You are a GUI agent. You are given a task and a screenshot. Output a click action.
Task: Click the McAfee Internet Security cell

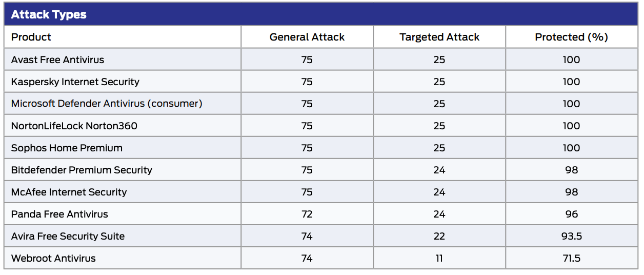click(x=69, y=192)
